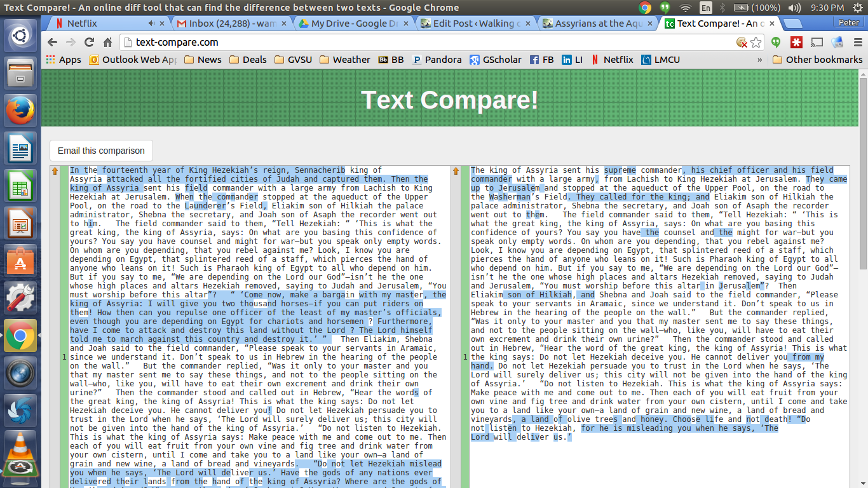The width and height of the screenshot is (868, 488).
Task: Switch to the Gmail Inbox tab
Action: pos(230,24)
